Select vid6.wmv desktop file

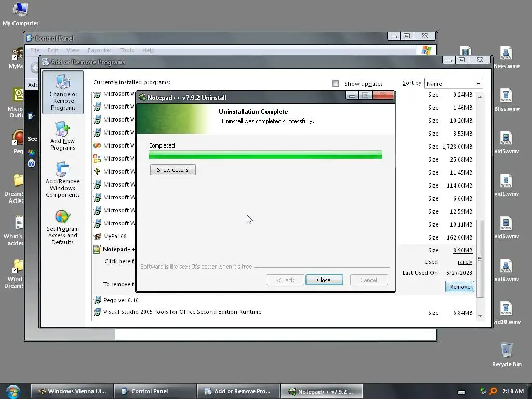506,228
